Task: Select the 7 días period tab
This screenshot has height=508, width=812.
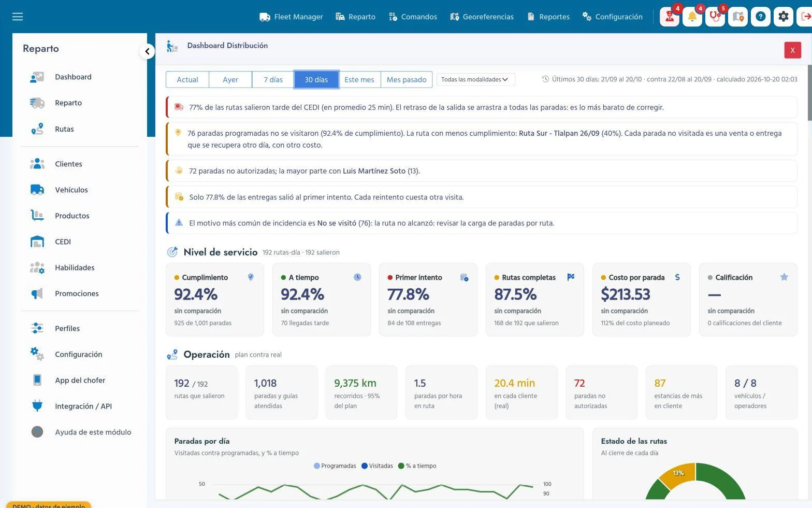Action: 273,80
